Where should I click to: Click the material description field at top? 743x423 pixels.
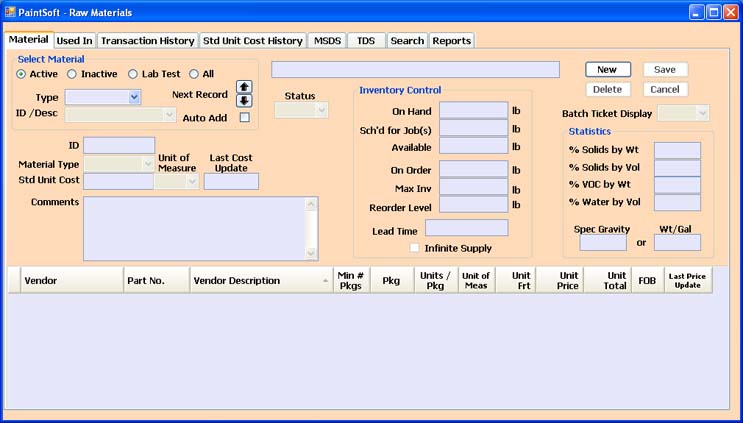point(416,70)
